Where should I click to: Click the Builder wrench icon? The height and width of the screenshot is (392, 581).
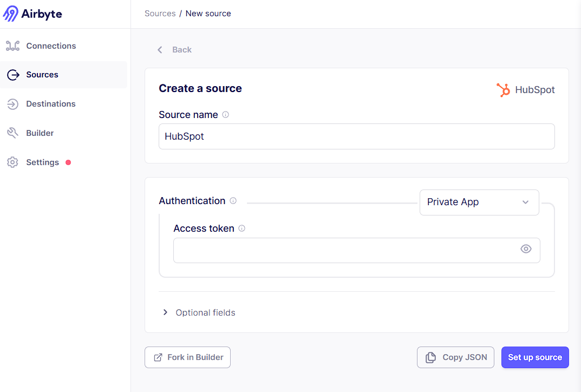[x=12, y=133]
